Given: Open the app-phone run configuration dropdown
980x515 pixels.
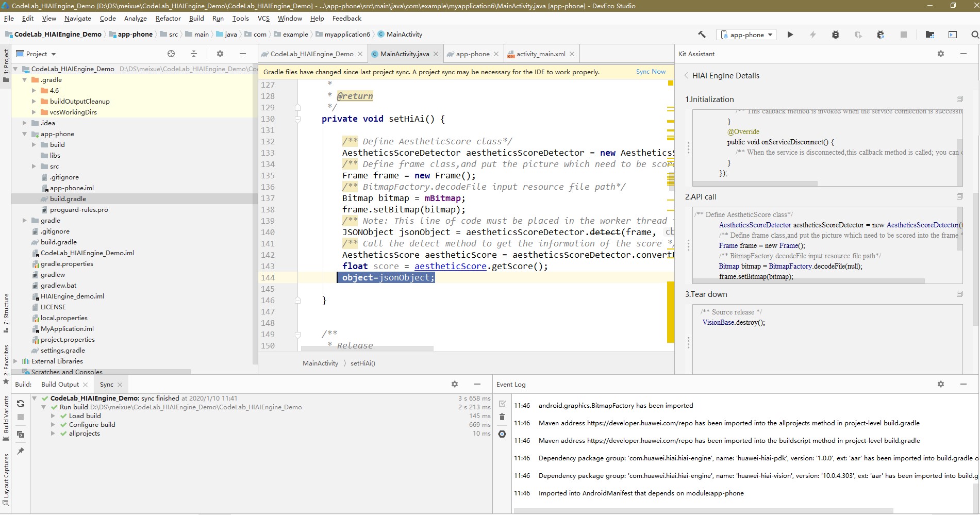Looking at the screenshot, I should 746,35.
